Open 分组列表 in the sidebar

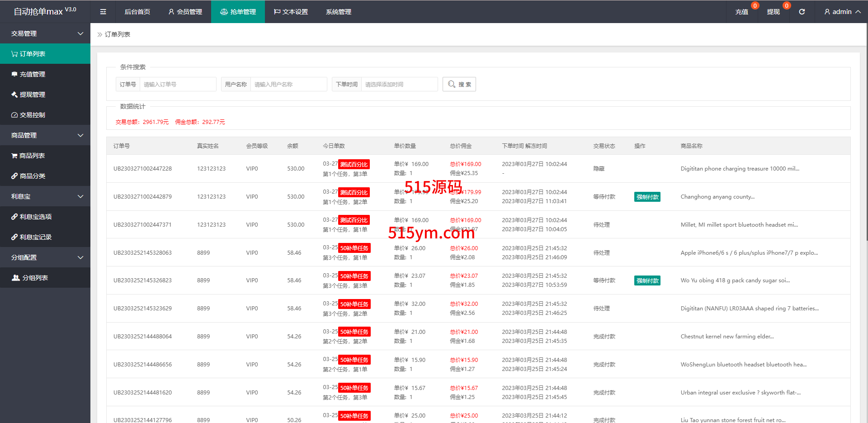pyautogui.click(x=35, y=278)
